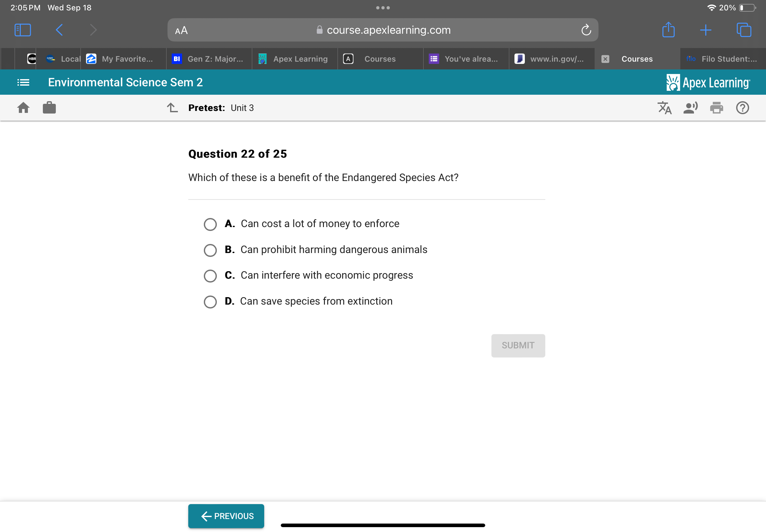Click the briefcase/portfolio icon
This screenshot has width=766, height=532.
click(49, 108)
